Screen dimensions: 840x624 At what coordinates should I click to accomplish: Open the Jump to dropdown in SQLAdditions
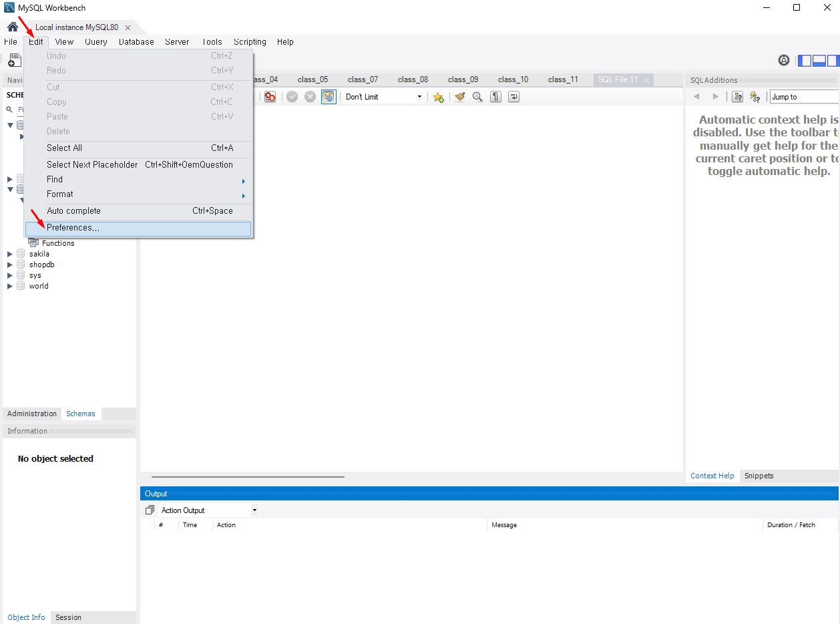(804, 97)
